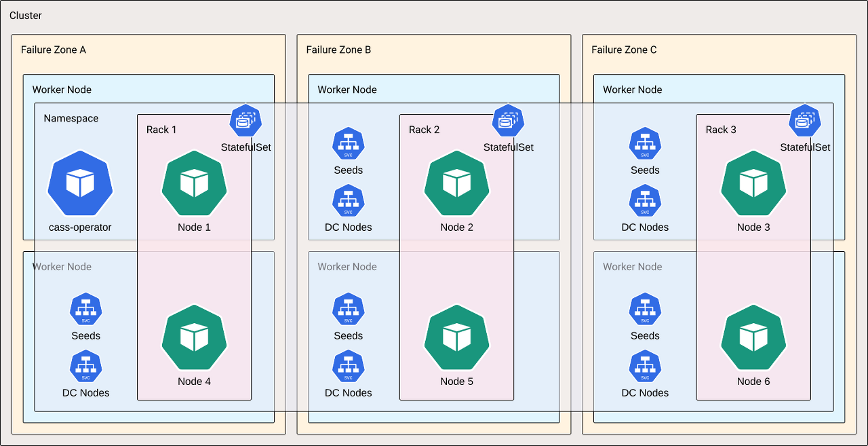Viewport: 868px width, 446px height.
Task: Click the blue cass-operator pod icon
Action: pyautogui.click(x=80, y=183)
